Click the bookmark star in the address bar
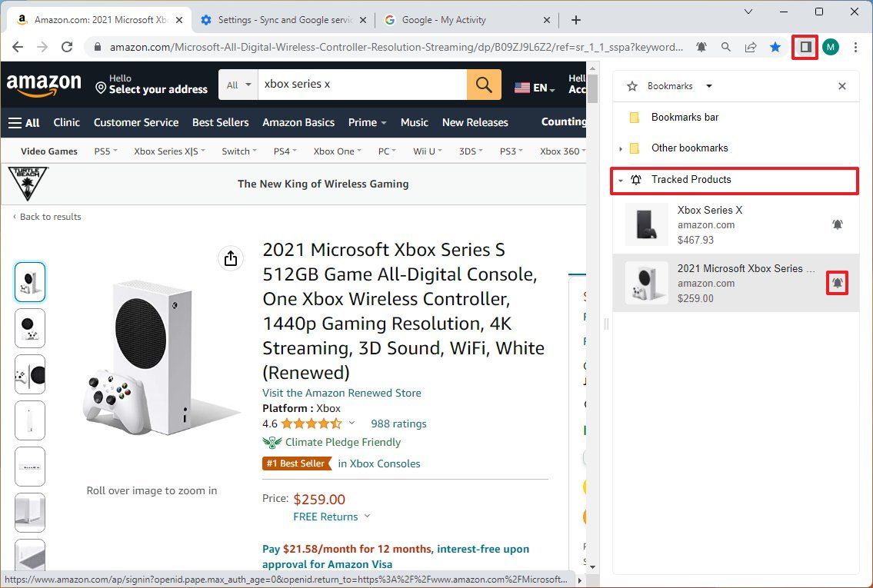 click(x=775, y=47)
